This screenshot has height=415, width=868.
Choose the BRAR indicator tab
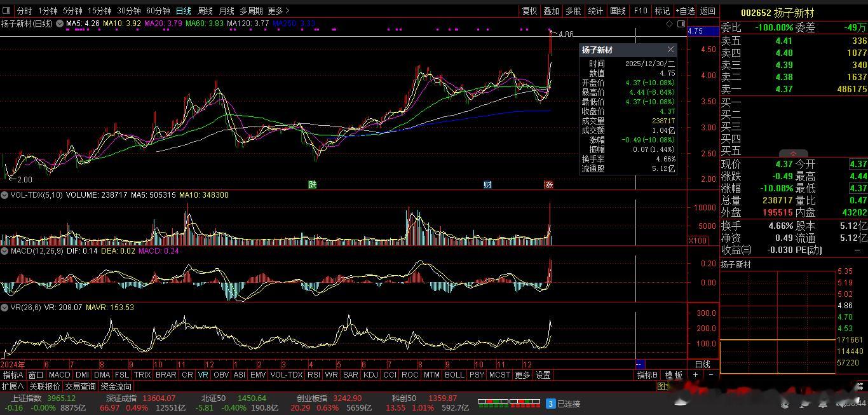click(x=166, y=375)
